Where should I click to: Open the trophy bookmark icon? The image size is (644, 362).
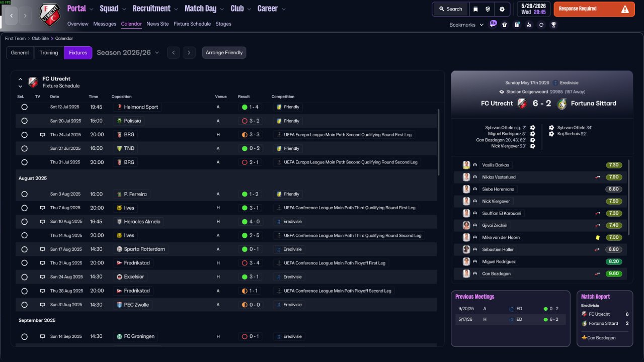click(x=553, y=25)
